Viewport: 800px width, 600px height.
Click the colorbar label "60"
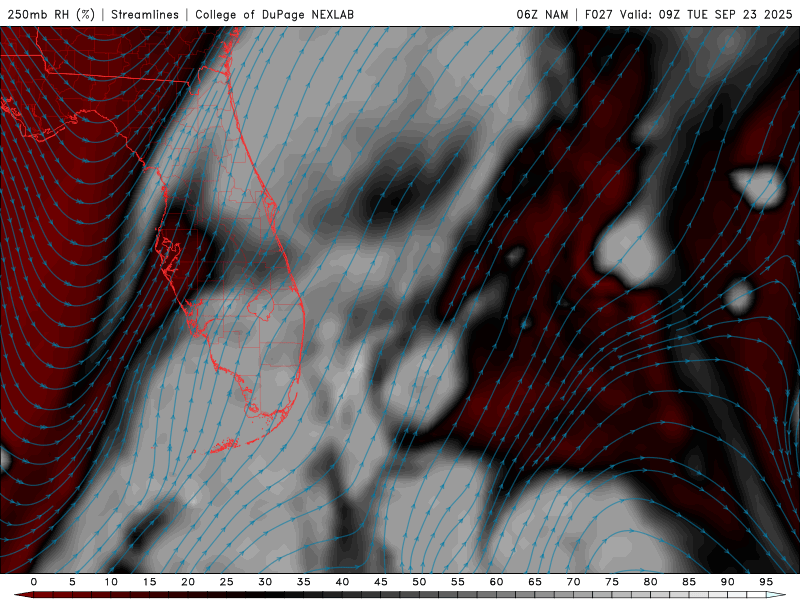click(496, 582)
